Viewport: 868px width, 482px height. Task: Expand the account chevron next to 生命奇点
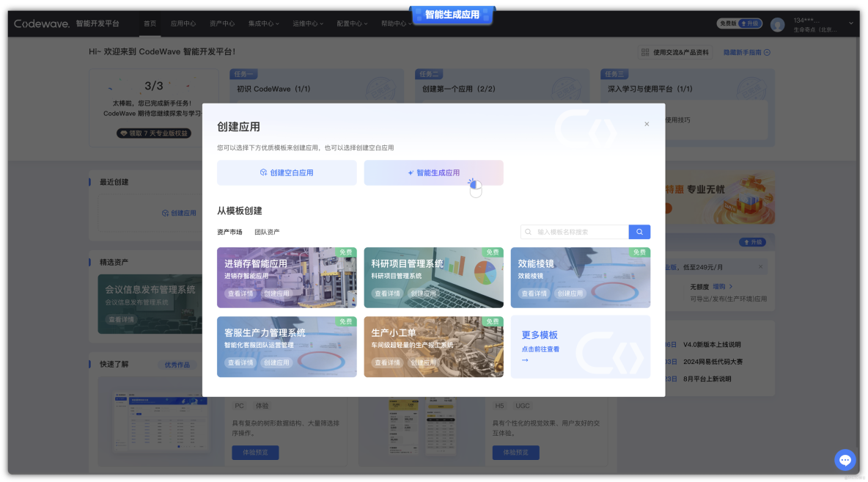(850, 23)
